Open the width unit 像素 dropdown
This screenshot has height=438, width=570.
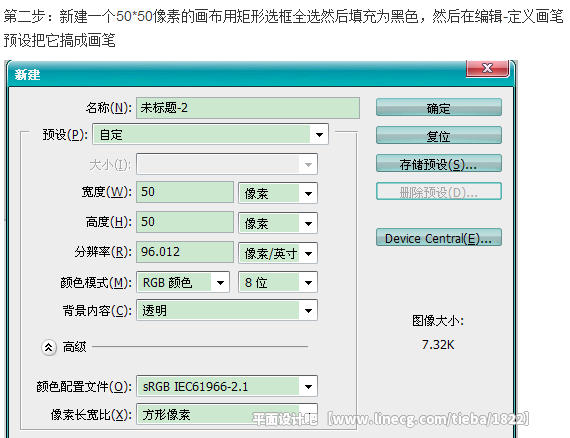(x=278, y=193)
